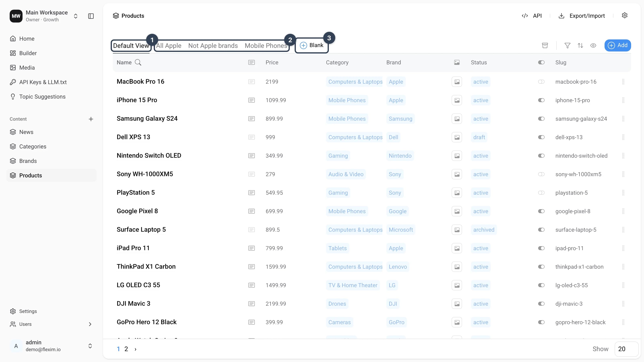
Task: Open description icon for iPhone 15 Pro
Action: tap(252, 100)
